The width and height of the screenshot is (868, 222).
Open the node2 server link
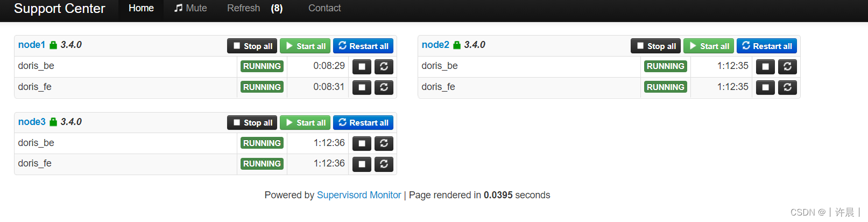click(435, 45)
